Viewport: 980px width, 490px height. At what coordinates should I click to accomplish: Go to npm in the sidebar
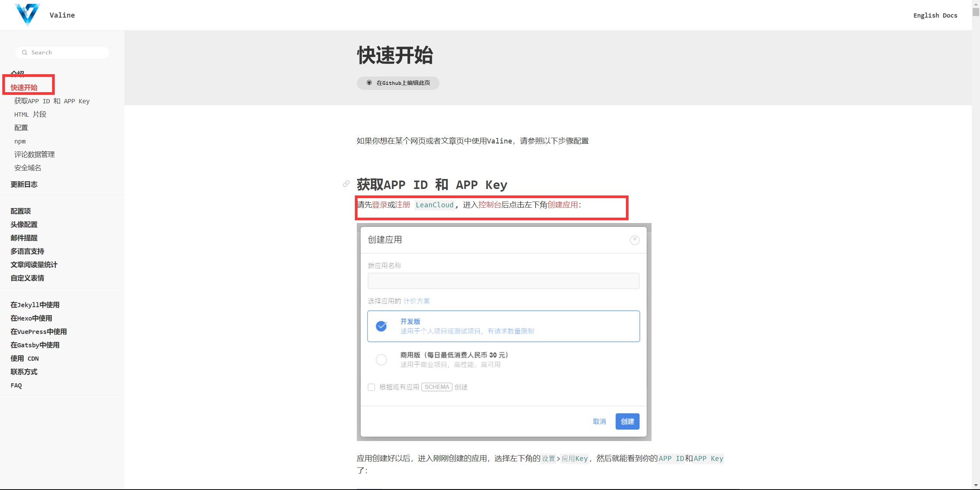(x=20, y=141)
